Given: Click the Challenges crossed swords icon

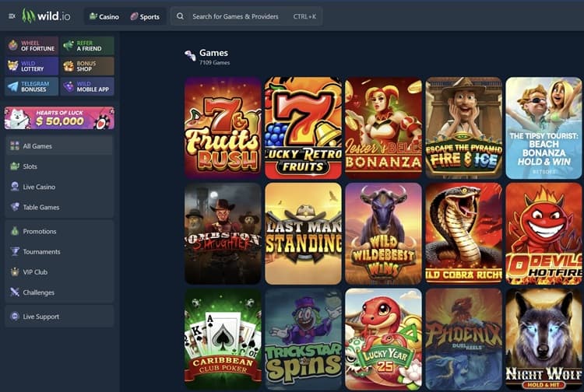Looking at the screenshot, I should (x=15, y=292).
